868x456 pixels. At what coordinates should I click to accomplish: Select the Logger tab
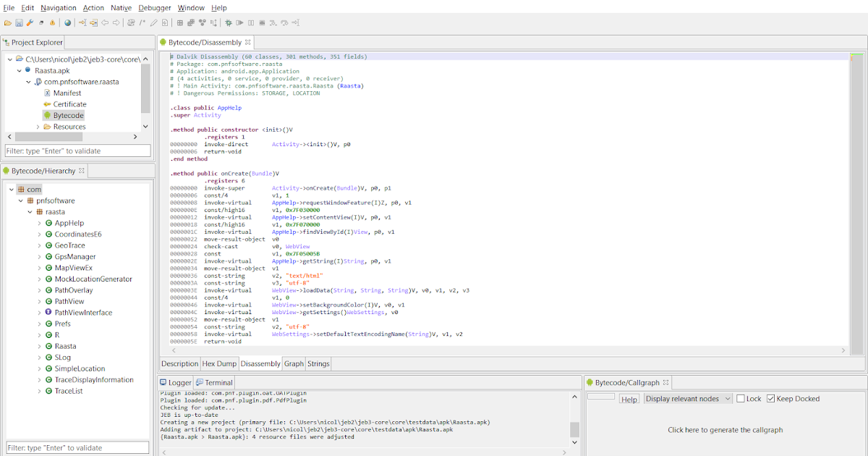[x=176, y=382]
